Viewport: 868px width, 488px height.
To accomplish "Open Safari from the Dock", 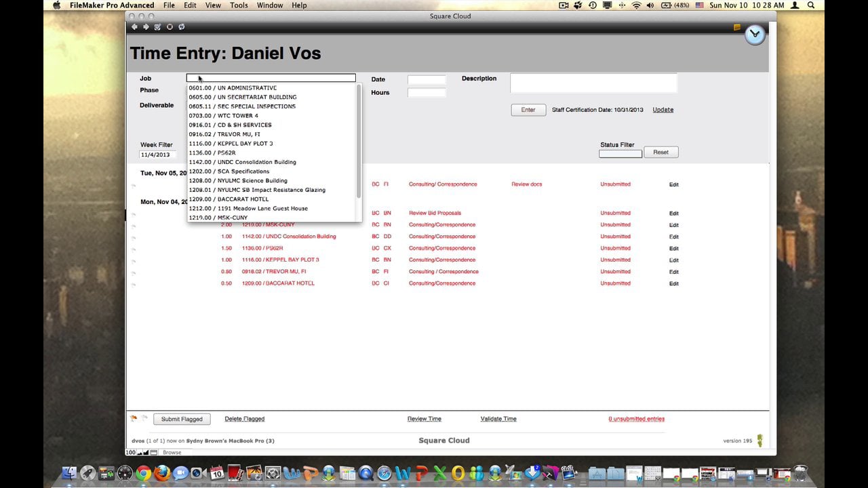I will pos(384,473).
